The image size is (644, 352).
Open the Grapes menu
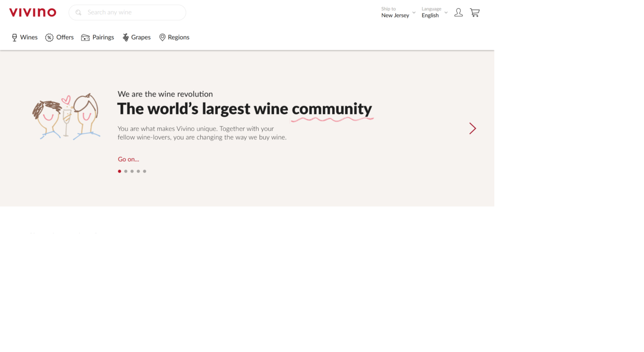(x=137, y=37)
